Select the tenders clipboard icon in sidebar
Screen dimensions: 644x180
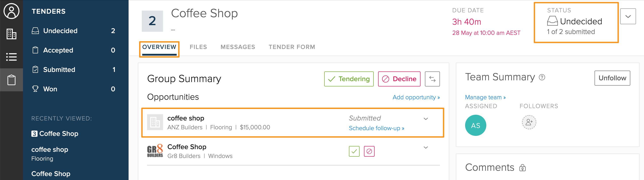[x=11, y=80]
